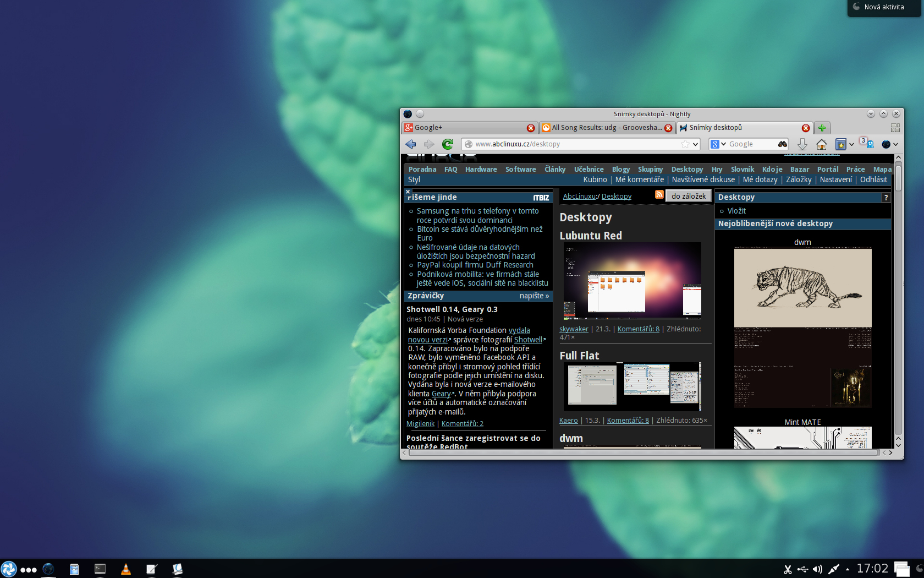Click the URL address field
This screenshot has width=924, height=578.
(x=576, y=144)
